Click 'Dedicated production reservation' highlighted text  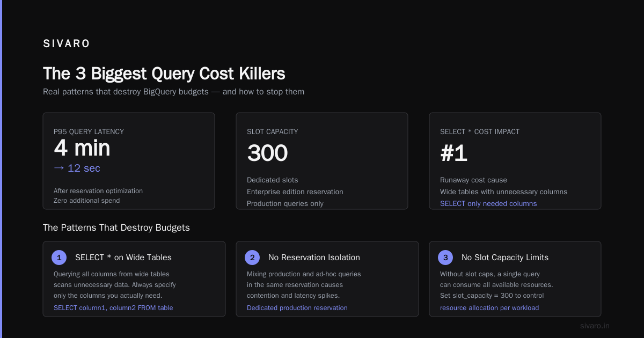coord(297,307)
